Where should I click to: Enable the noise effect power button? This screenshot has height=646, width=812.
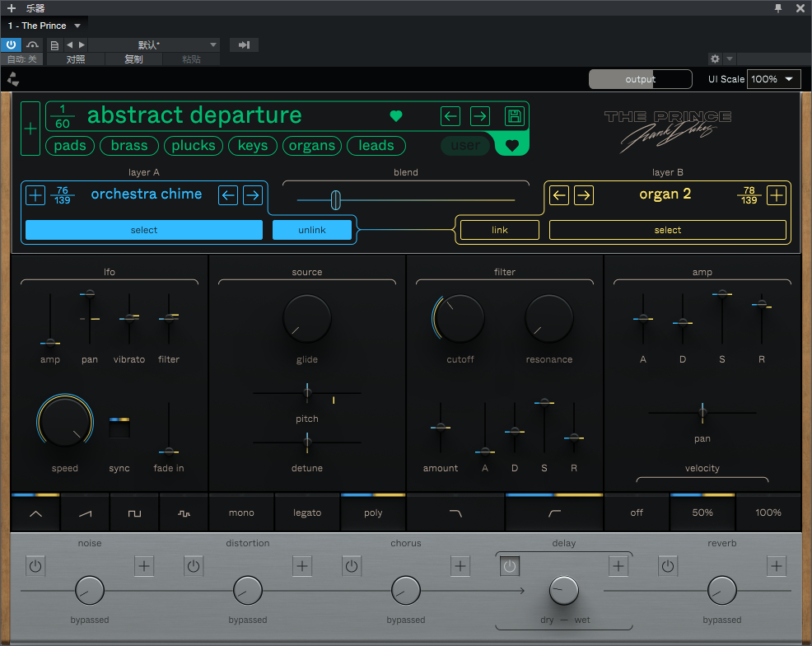pyautogui.click(x=35, y=566)
